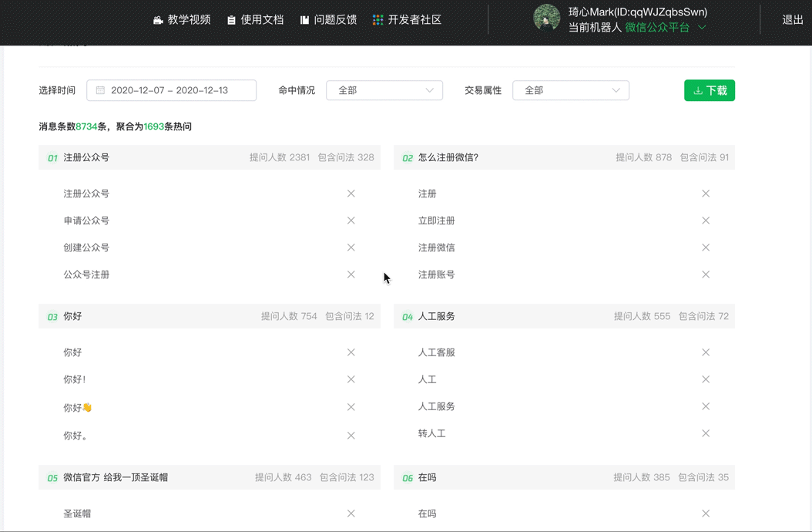Expand the 交易属性 dropdown
Viewport: 812px width, 532px height.
coord(571,90)
